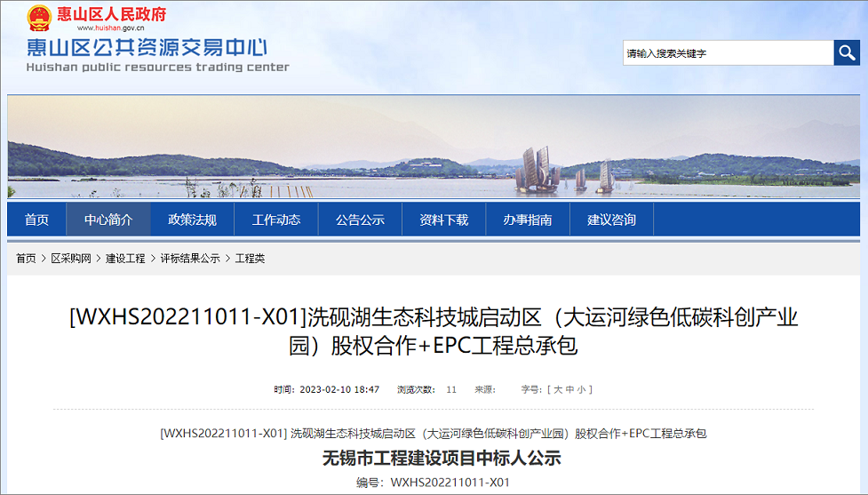868x495 pixels.
Task: Open the 首页 navigation menu item
Action: pyautogui.click(x=36, y=220)
